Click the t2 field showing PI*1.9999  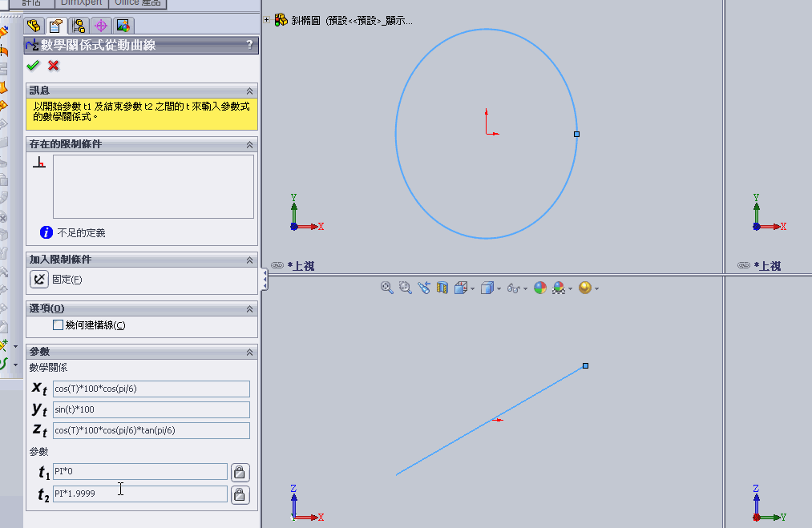140,494
